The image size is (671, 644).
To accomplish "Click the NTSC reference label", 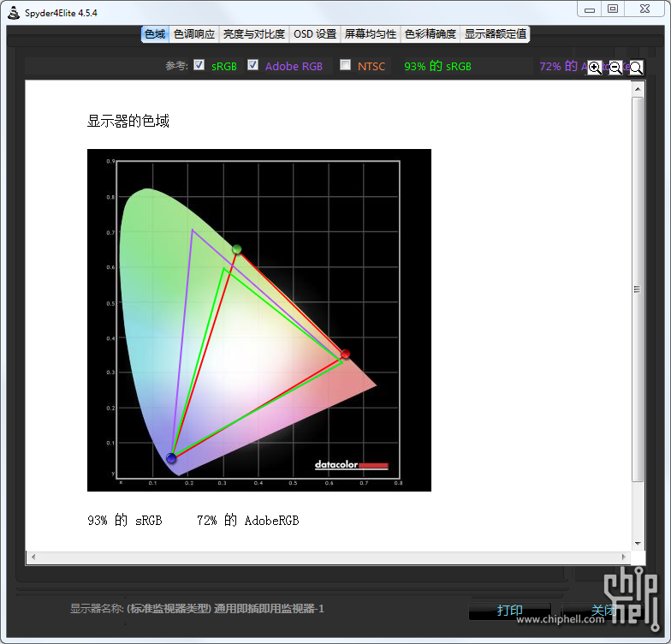I will [x=371, y=67].
